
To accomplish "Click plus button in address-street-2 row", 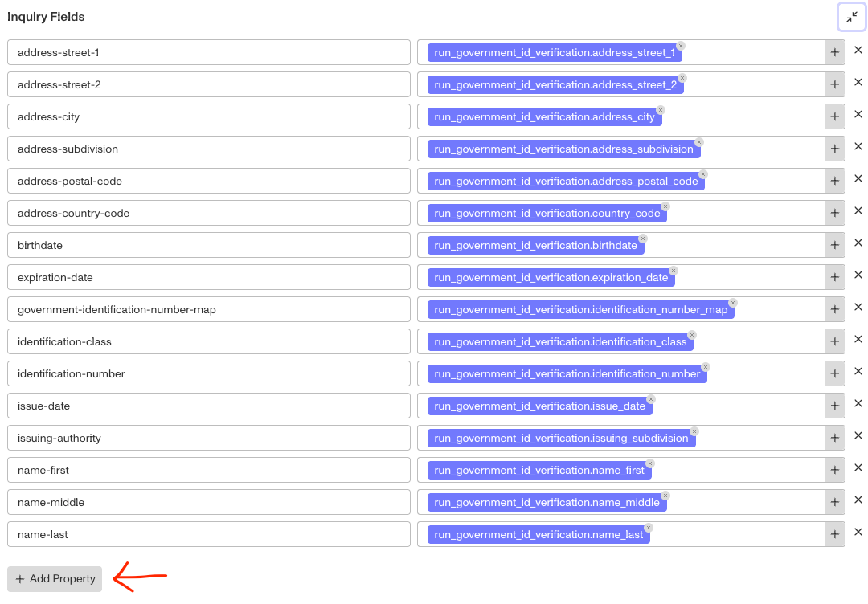I will click(835, 84).
